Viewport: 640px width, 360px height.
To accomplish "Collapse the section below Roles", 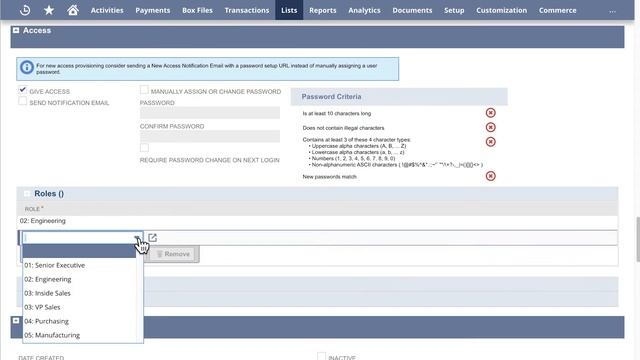I will coord(16,321).
